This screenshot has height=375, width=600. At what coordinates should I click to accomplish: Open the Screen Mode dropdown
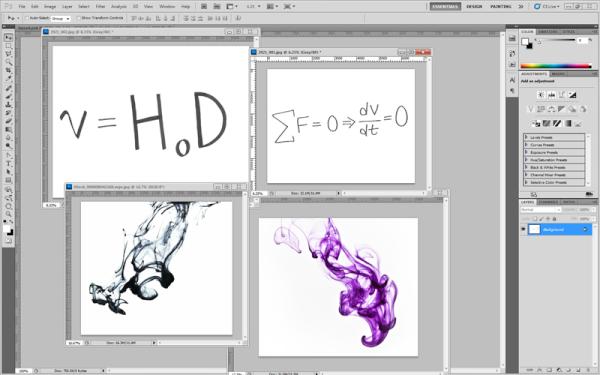[289, 7]
